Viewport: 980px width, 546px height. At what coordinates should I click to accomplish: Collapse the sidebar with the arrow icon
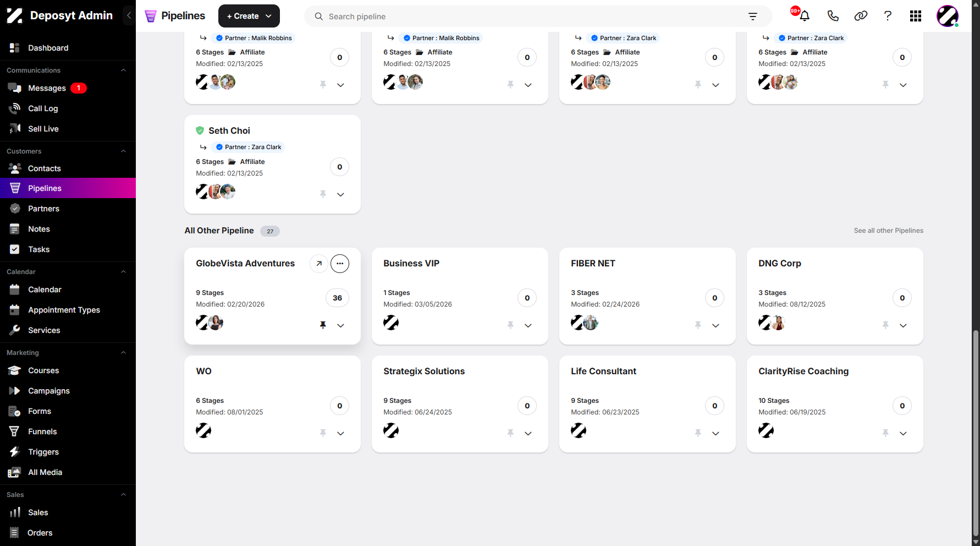click(x=129, y=15)
